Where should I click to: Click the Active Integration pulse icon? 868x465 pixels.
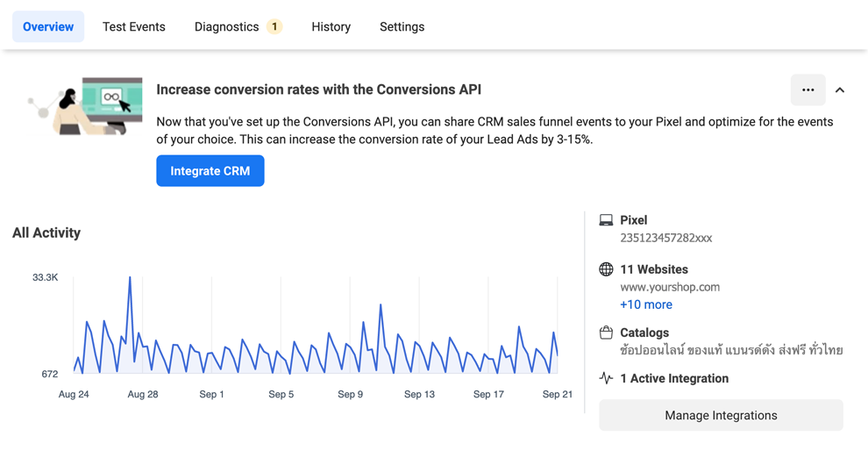click(606, 378)
